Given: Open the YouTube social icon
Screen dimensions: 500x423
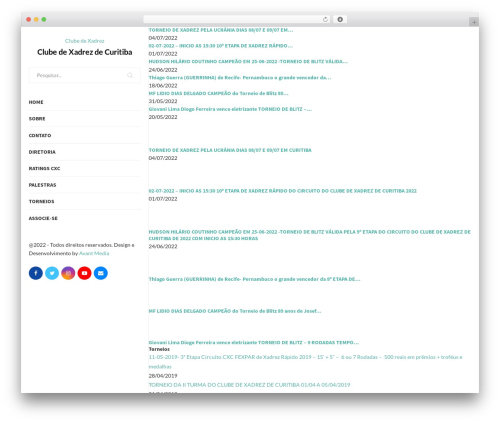Looking at the screenshot, I should (x=84, y=273).
